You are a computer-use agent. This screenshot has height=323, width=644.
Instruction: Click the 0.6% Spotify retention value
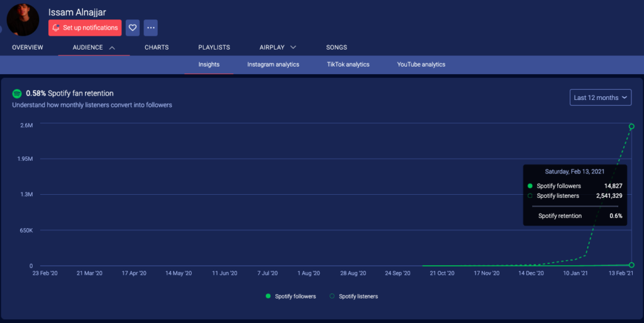coord(616,216)
